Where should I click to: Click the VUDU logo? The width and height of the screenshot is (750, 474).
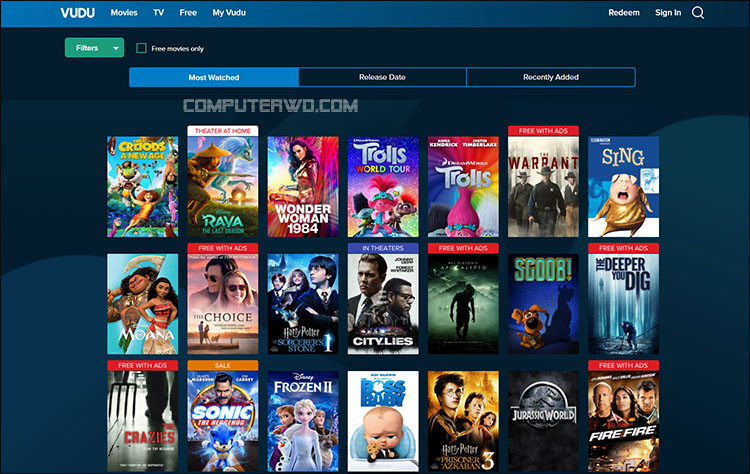click(x=77, y=13)
